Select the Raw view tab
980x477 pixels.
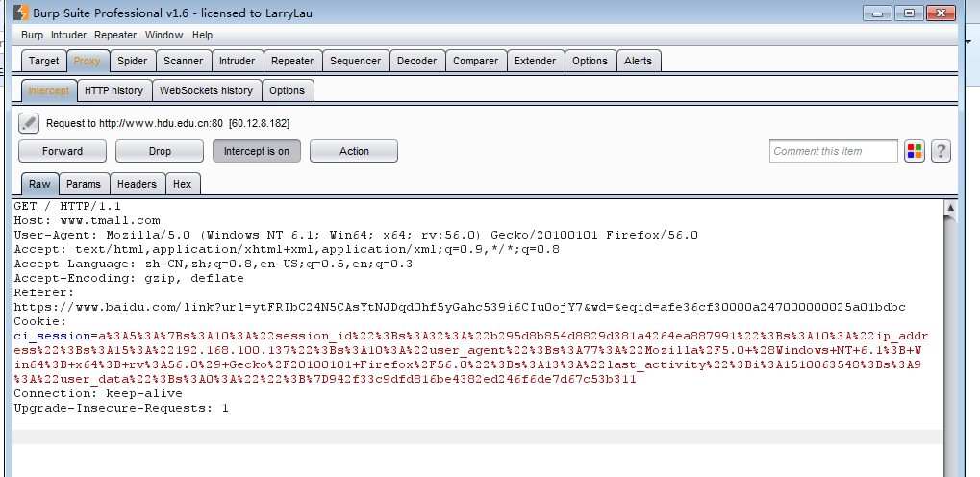40,184
